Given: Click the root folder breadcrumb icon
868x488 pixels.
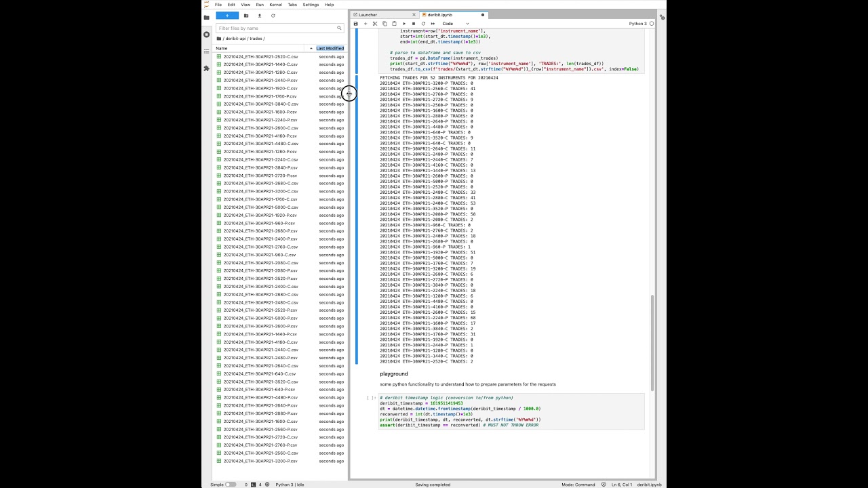Looking at the screenshot, I should point(218,39).
